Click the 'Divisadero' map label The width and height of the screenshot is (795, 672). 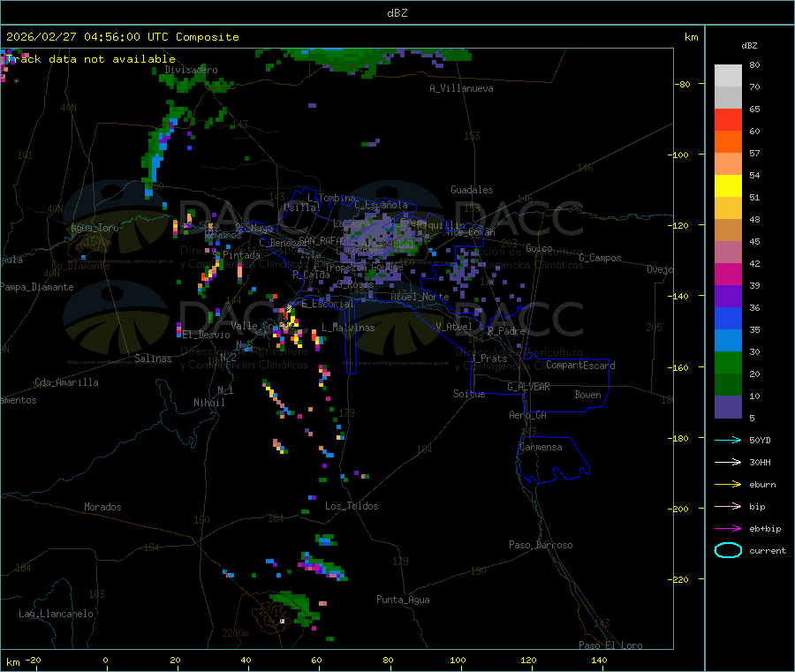pos(191,70)
